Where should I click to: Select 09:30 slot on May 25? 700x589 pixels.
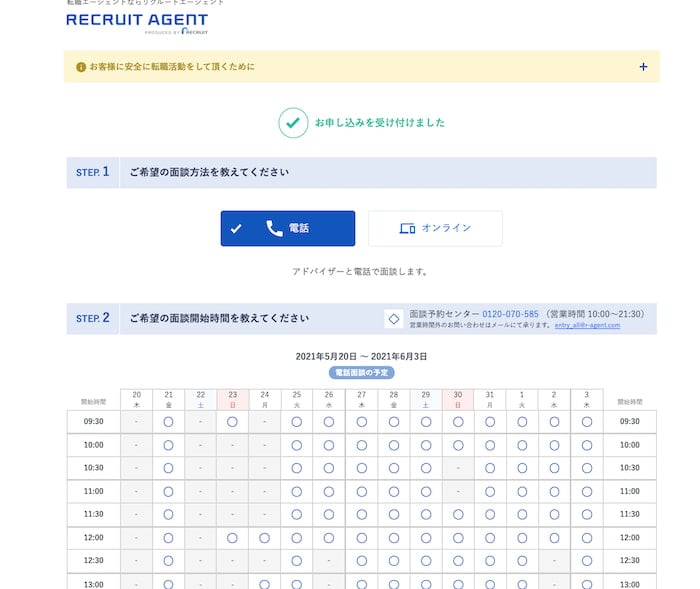[296, 422]
